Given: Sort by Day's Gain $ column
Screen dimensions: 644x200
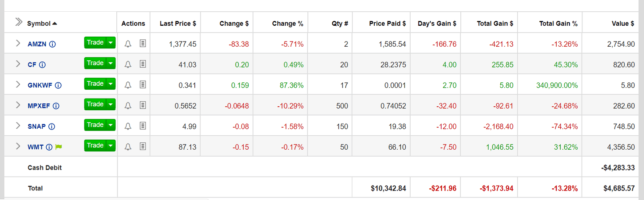Looking at the screenshot, I should coord(437,24).
